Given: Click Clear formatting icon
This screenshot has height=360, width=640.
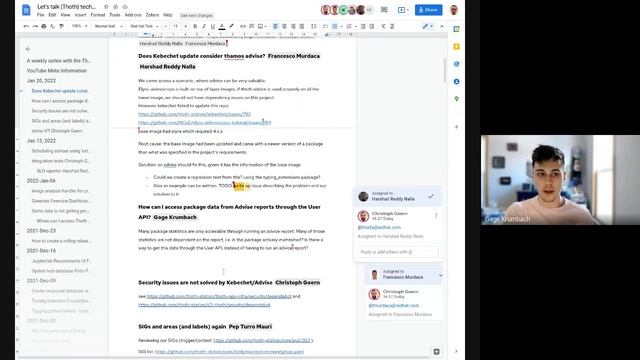Looking at the screenshot, I should pos(383,26).
